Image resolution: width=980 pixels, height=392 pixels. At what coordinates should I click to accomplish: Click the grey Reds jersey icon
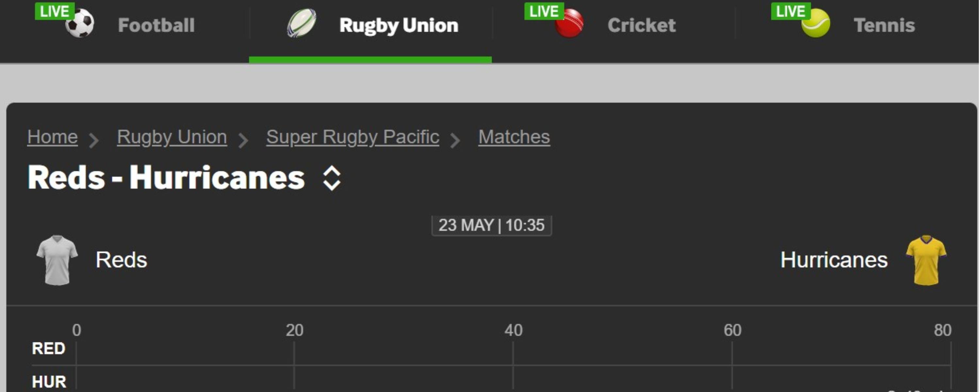click(x=57, y=260)
